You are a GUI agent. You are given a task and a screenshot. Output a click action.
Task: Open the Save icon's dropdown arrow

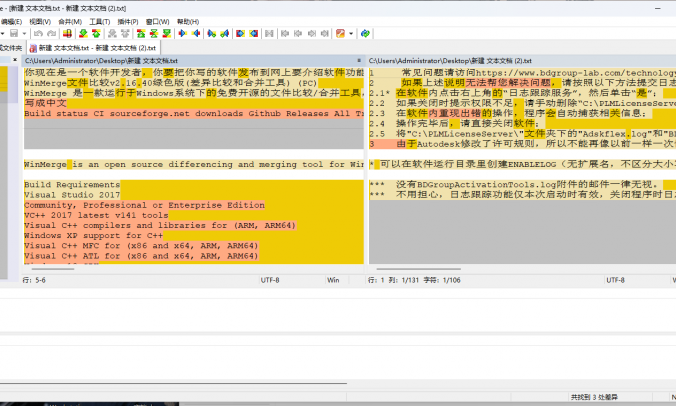24,33
